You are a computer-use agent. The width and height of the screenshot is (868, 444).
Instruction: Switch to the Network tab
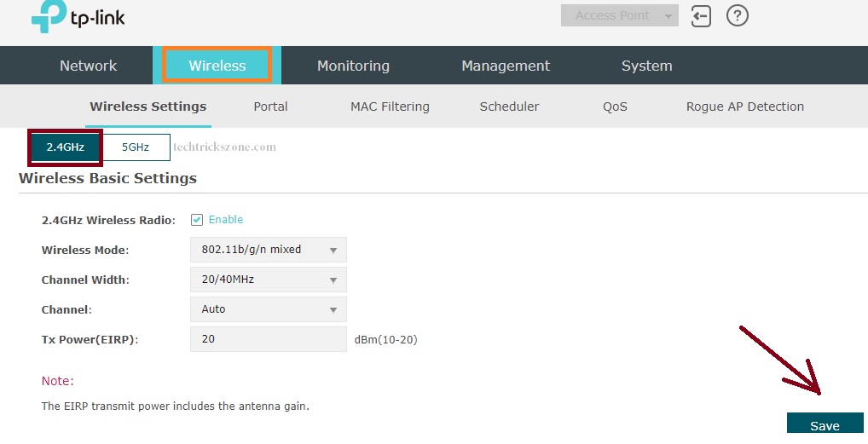coord(89,66)
